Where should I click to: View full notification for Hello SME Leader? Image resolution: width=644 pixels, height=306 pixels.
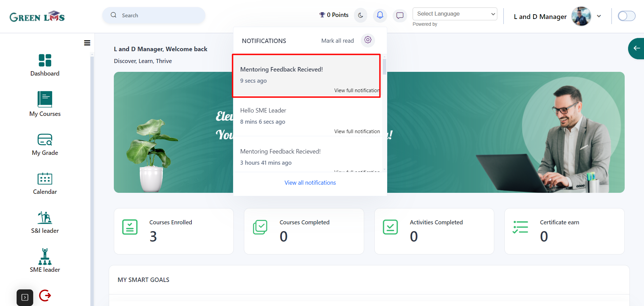357,131
